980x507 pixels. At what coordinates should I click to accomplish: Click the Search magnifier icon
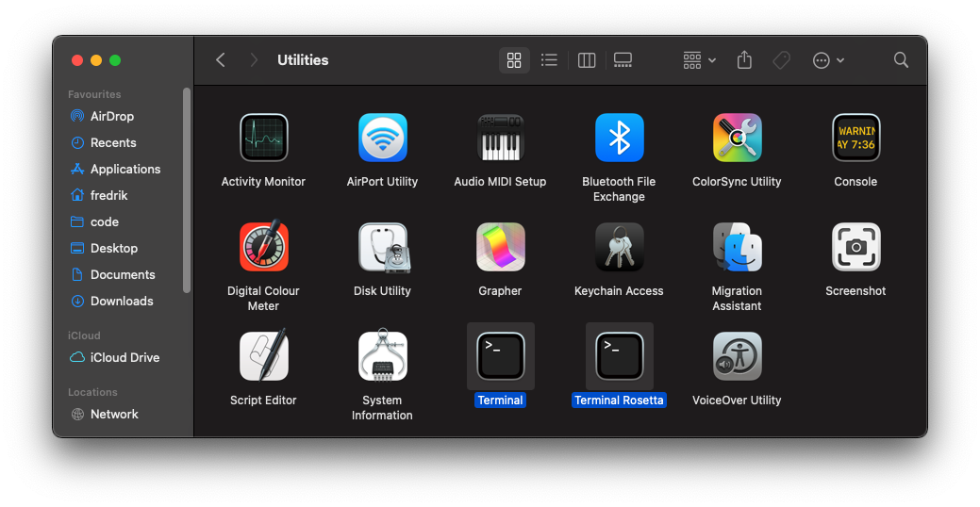[901, 60]
